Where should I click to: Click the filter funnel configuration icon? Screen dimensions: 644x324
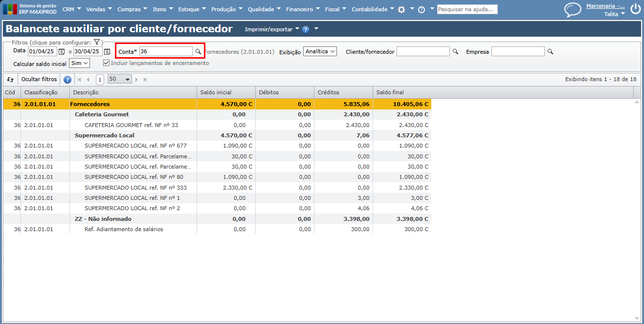[x=97, y=43]
